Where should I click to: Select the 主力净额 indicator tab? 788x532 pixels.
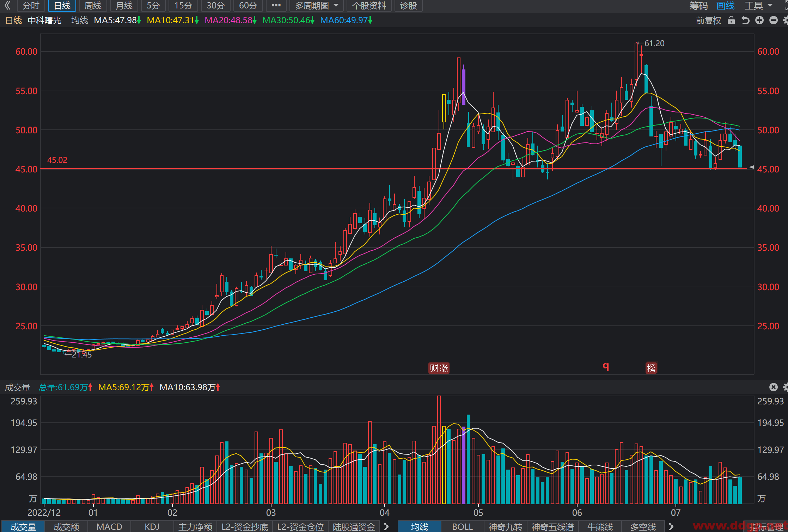tap(195, 526)
